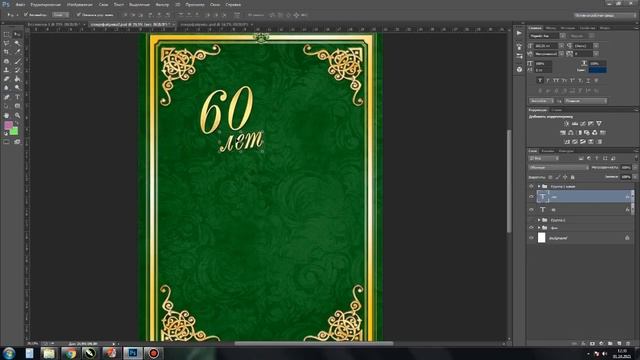The width and height of the screenshot is (640, 360).
Task: Add an Invert adjustment layer
Action: (x=567, y=142)
